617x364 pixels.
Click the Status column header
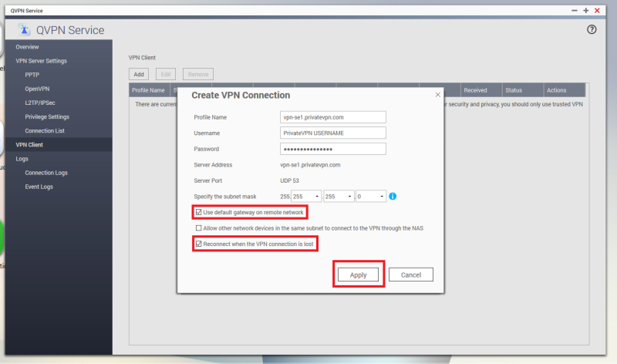pos(523,90)
